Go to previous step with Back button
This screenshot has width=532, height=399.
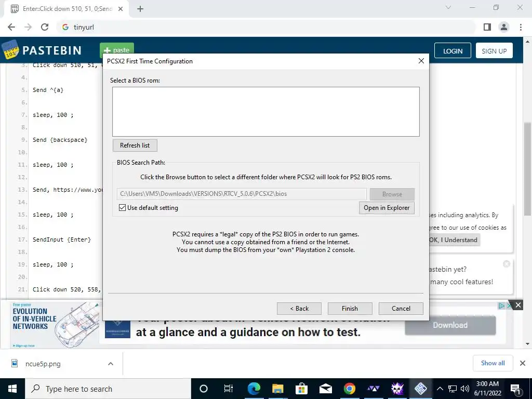pos(299,309)
